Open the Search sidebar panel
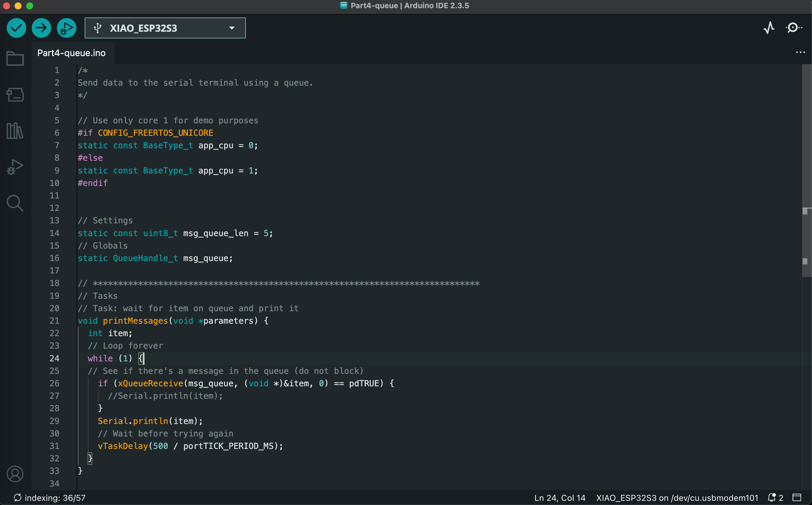Image resolution: width=812 pixels, height=505 pixels. tap(15, 203)
